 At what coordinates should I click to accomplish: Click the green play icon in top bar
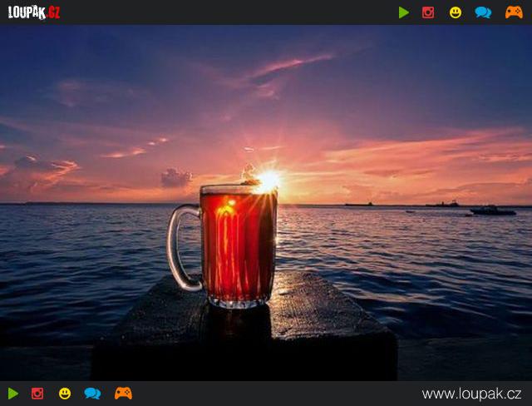(x=404, y=12)
